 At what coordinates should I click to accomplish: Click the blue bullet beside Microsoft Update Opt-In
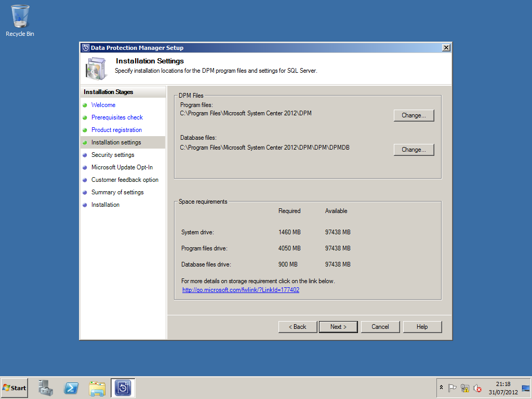pos(85,168)
